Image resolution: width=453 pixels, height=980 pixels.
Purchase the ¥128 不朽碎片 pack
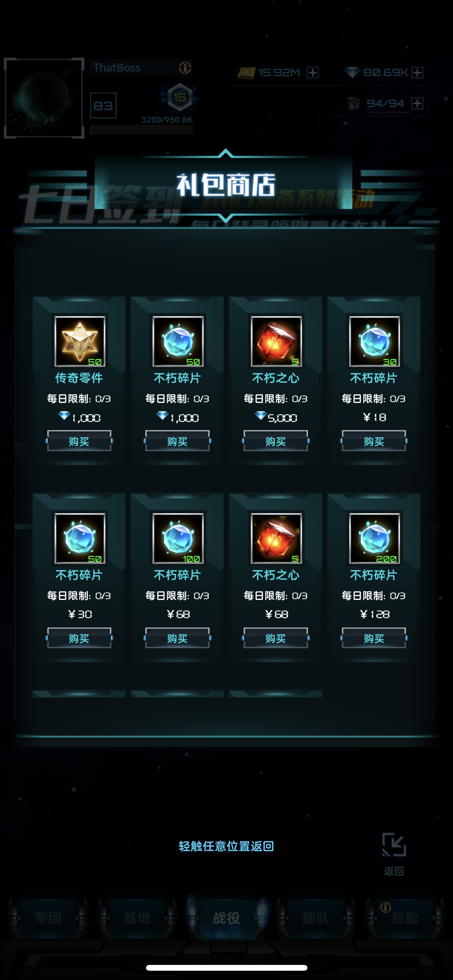pyautogui.click(x=374, y=638)
